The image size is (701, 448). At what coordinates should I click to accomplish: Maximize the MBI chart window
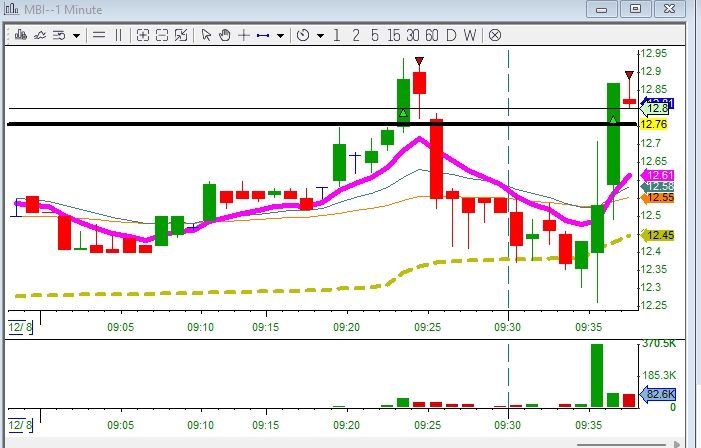coord(635,9)
